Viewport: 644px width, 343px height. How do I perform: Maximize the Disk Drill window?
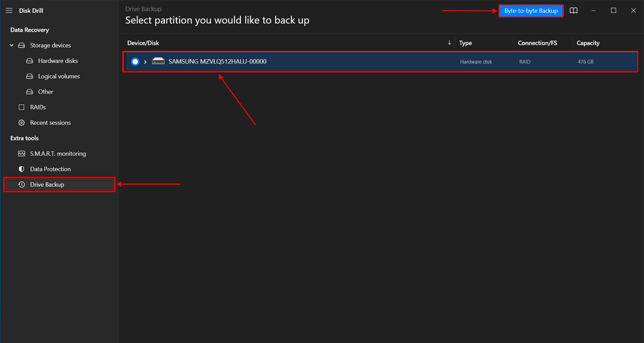coord(613,10)
